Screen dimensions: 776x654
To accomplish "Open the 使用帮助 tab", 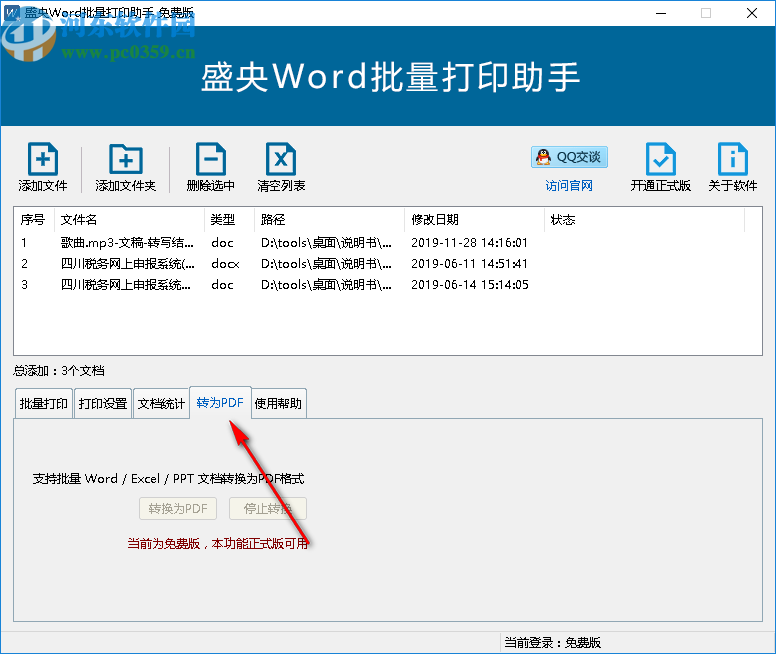I will [x=278, y=403].
